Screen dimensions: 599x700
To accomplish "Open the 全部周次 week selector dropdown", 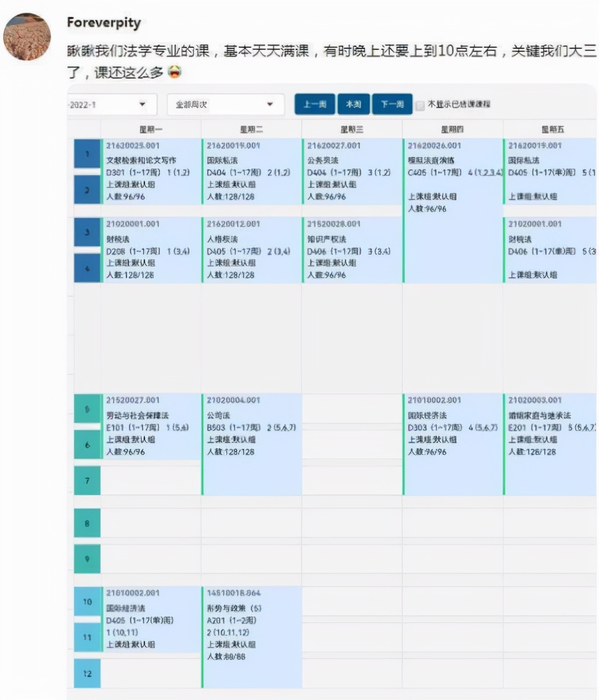I will 223,104.
